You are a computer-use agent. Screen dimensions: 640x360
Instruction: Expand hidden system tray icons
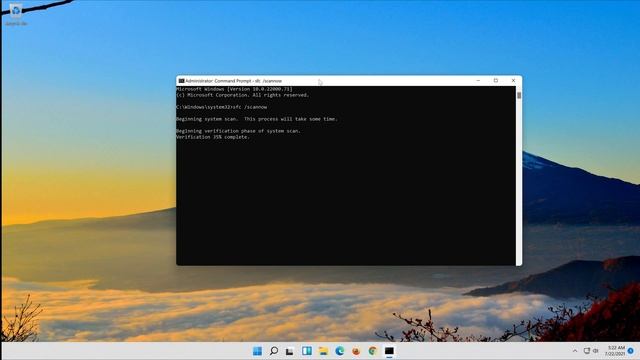[x=575, y=351]
